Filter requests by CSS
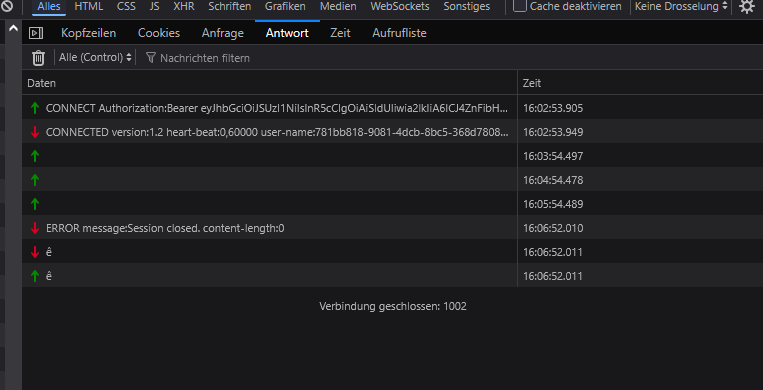Screen dimensions: 763x390 [127, 7]
